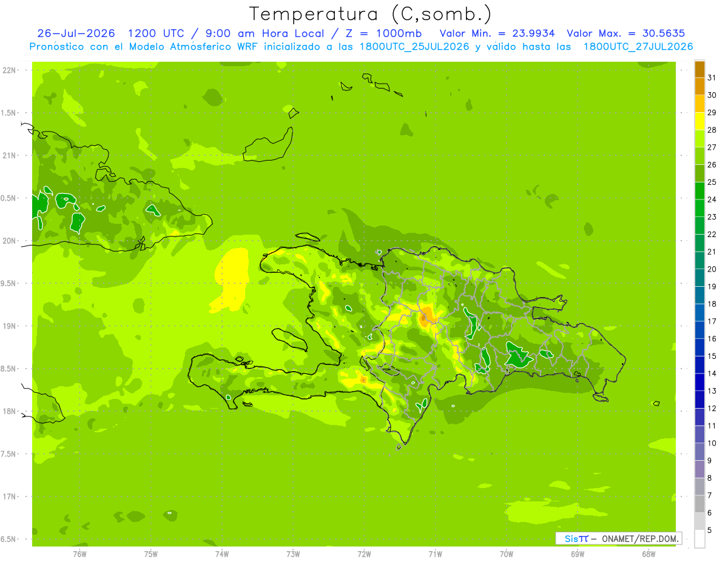Click 'Valor Min. = 23.9934' value
Viewport: 728px width, 562px height.
tap(497, 33)
